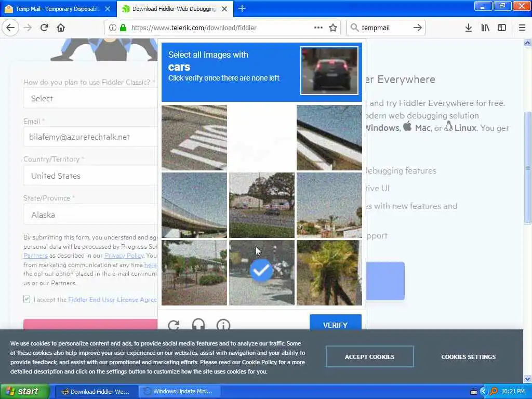Open a new tab with the plus button
Screen dimensions: 532x399
tap(242, 8)
